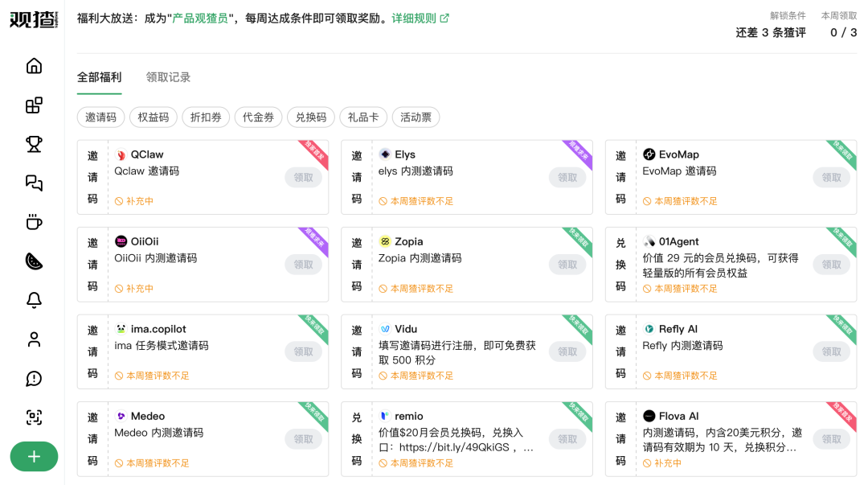Click 领取 button on ima.copilot card
The image size is (868, 485).
coord(303,351)
